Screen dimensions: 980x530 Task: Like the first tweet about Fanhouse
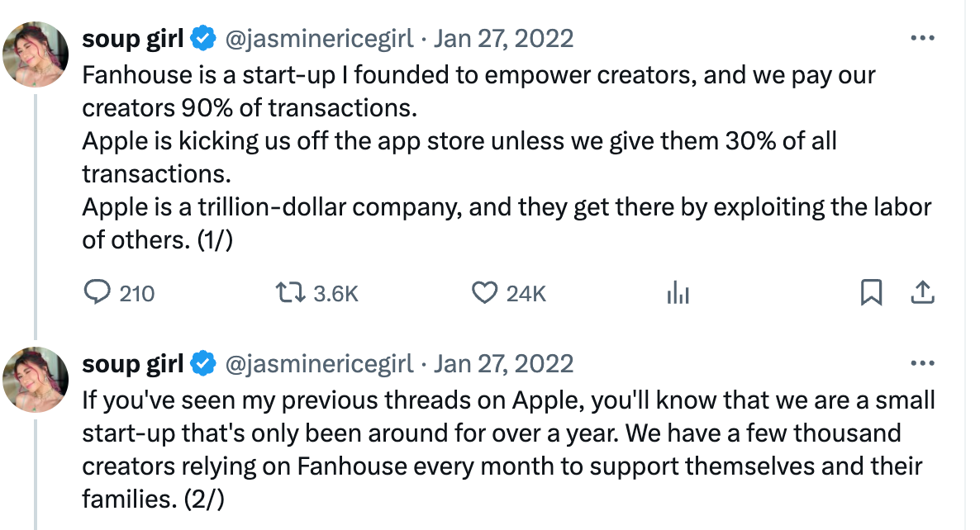coord(488,293)
